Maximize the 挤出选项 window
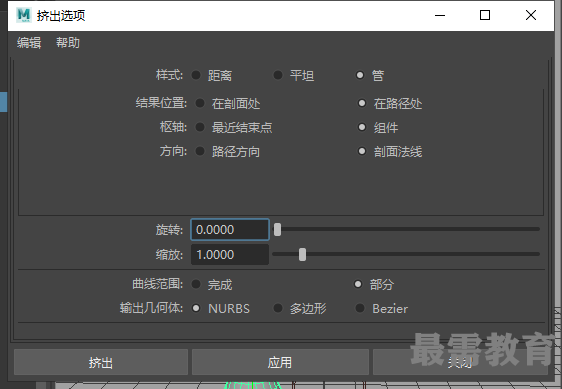This screenshot has width=562, height=389. point(485,15)
